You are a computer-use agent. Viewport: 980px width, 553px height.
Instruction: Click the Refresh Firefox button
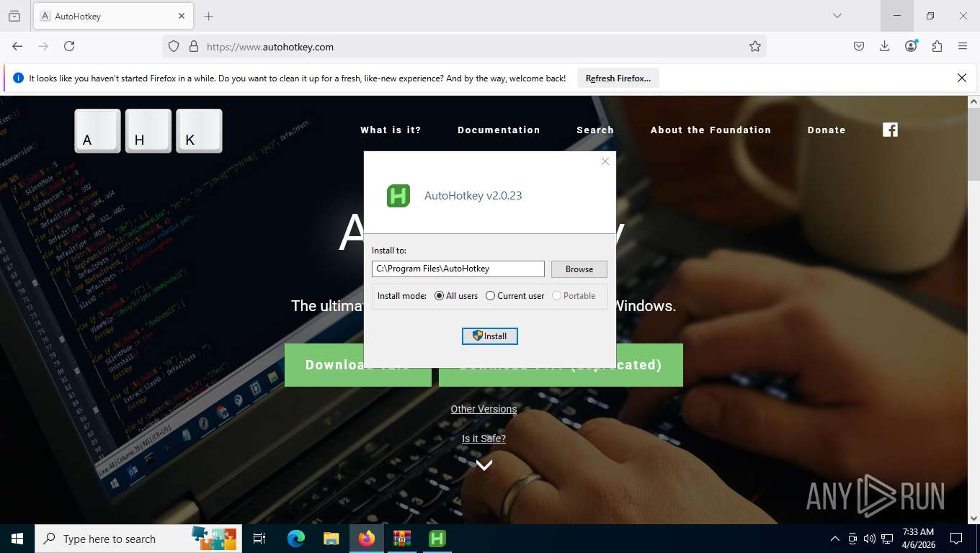click(x=618, y=78)
